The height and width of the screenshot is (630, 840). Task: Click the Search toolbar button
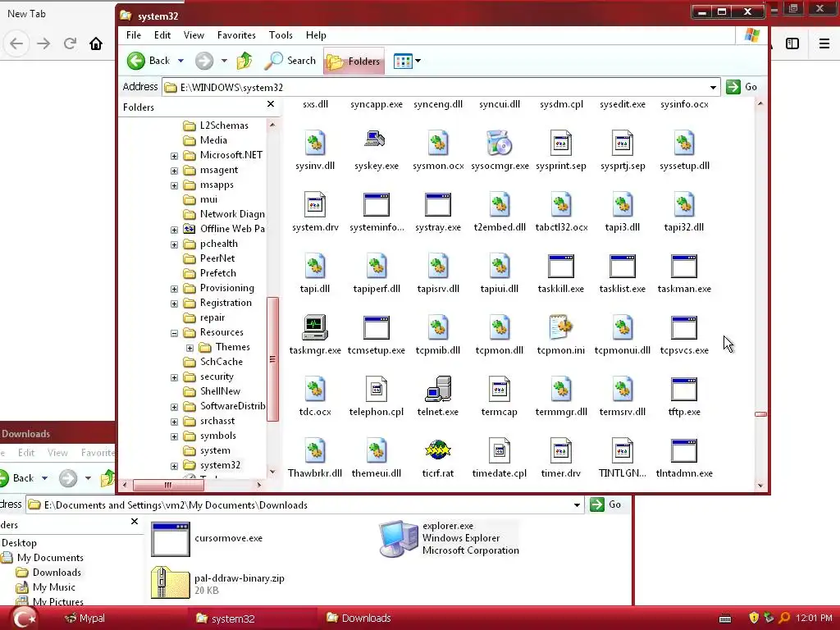tap(290, 61)
